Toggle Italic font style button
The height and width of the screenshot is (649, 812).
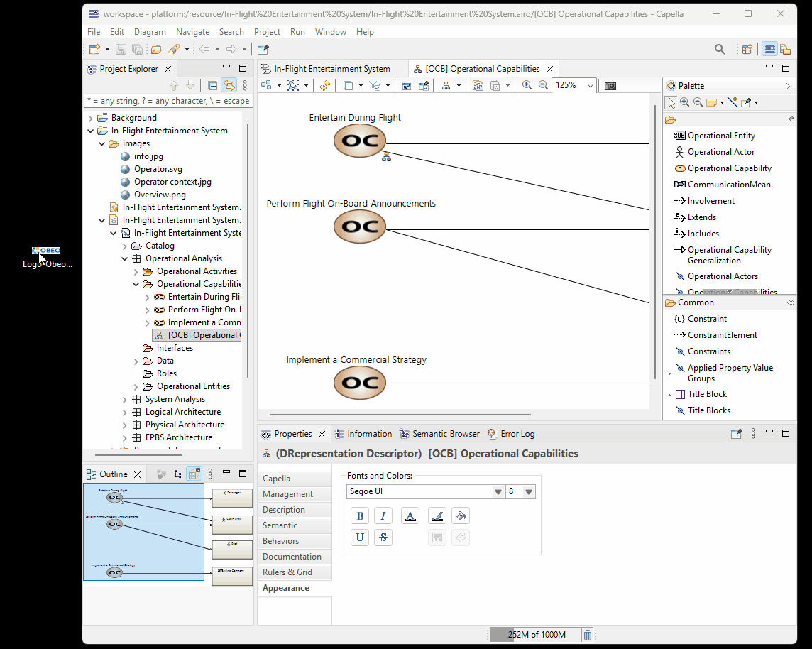pos(383,516)
